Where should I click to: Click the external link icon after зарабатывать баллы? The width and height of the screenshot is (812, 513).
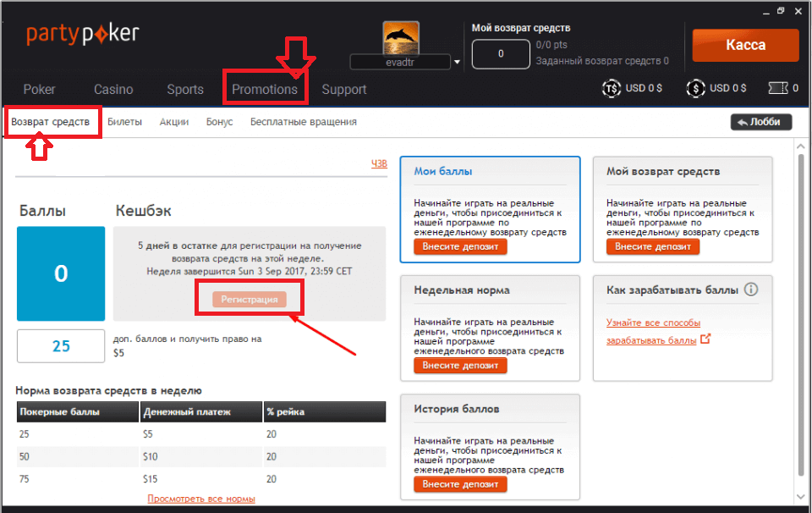click(706, 339)
